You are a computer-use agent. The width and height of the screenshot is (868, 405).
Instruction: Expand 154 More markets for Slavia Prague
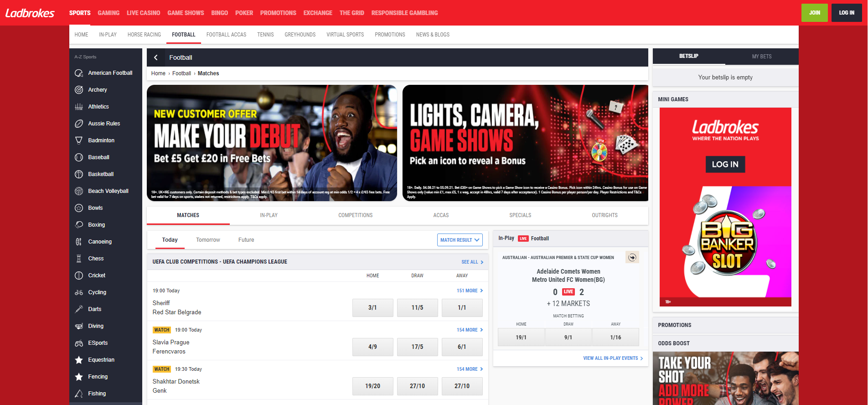click(x=470, y=330)
